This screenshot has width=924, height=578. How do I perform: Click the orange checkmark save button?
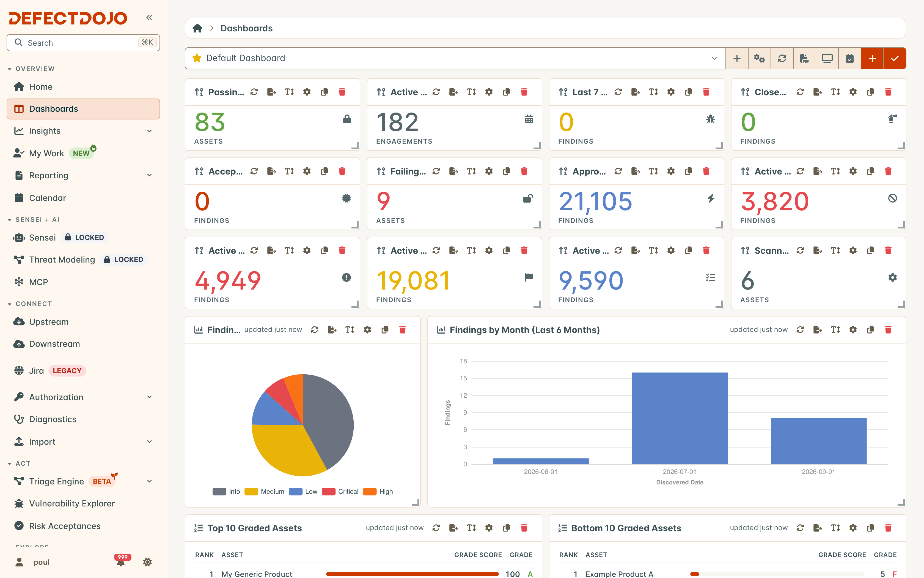tap(895, 58)
